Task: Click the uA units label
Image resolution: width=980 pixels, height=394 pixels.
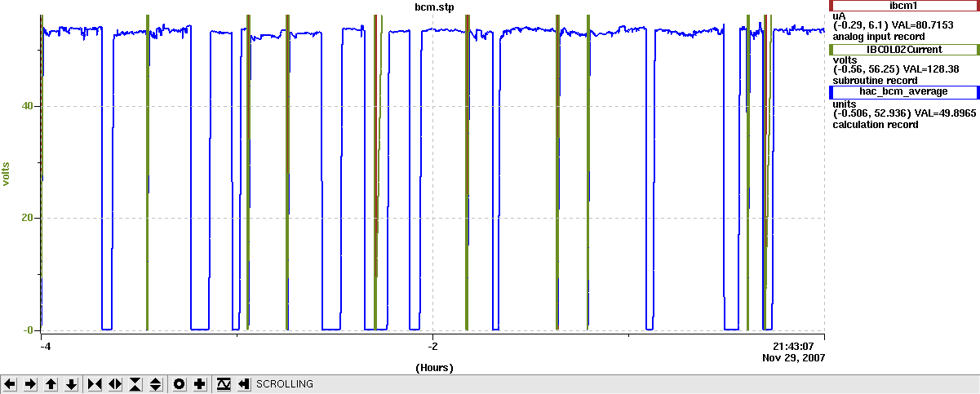Action: 839,16
